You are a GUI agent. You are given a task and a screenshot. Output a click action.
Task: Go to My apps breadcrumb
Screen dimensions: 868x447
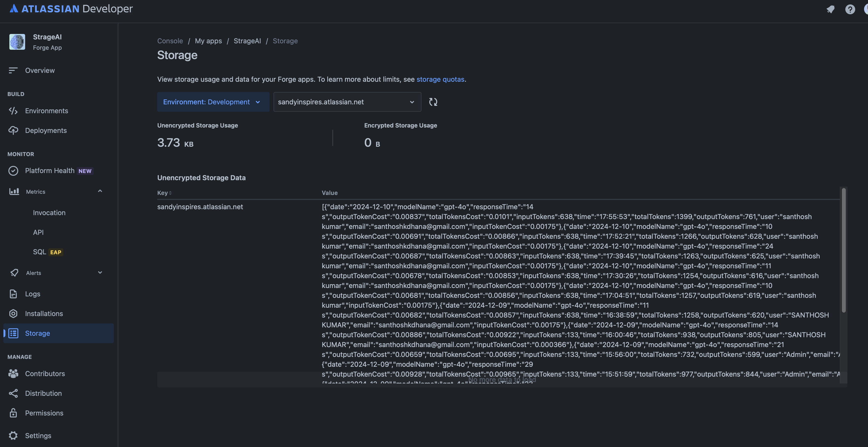pyautogui.click(x=208, y=41)
